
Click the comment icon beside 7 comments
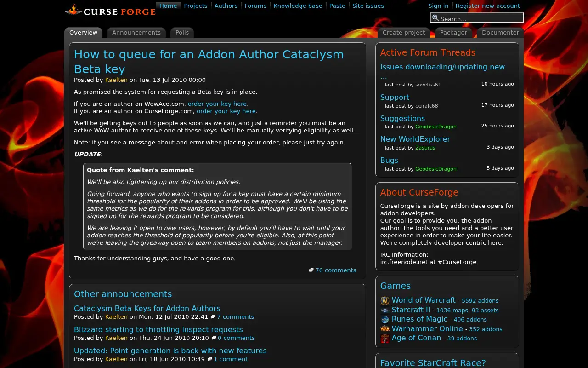click(213, 317)
